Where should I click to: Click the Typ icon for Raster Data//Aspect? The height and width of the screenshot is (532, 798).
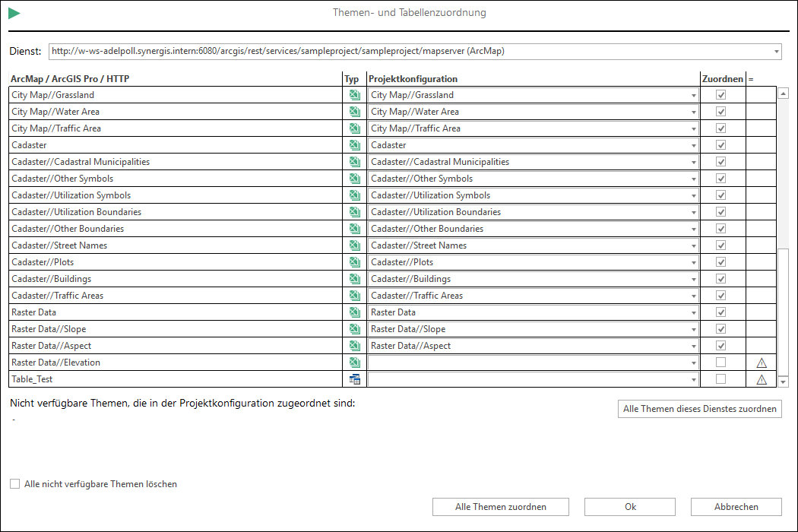354,345
